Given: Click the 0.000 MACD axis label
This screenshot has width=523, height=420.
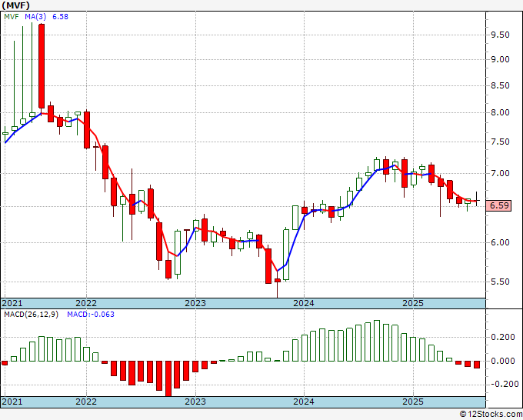Looking at the screenshot, I should (503, 361).
